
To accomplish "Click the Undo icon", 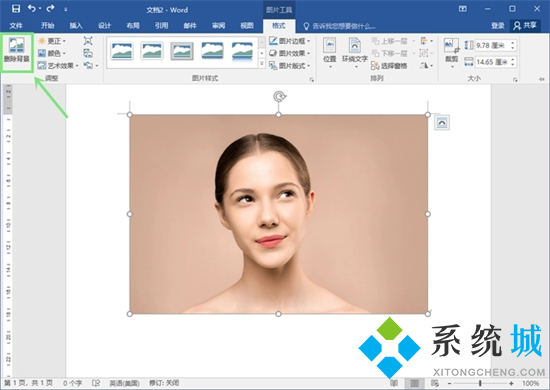I will (32, 8).
